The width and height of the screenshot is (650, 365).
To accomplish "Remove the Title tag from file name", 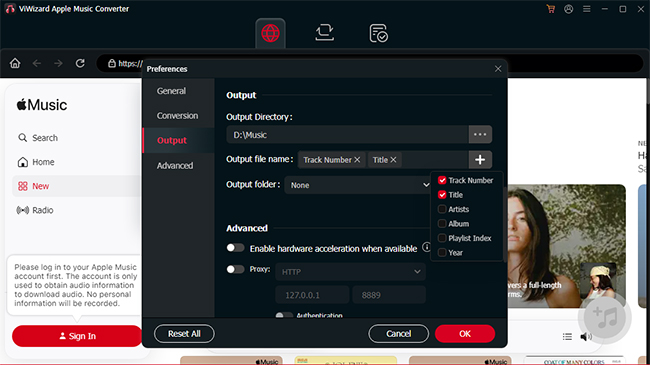I will tap(393, 160).
